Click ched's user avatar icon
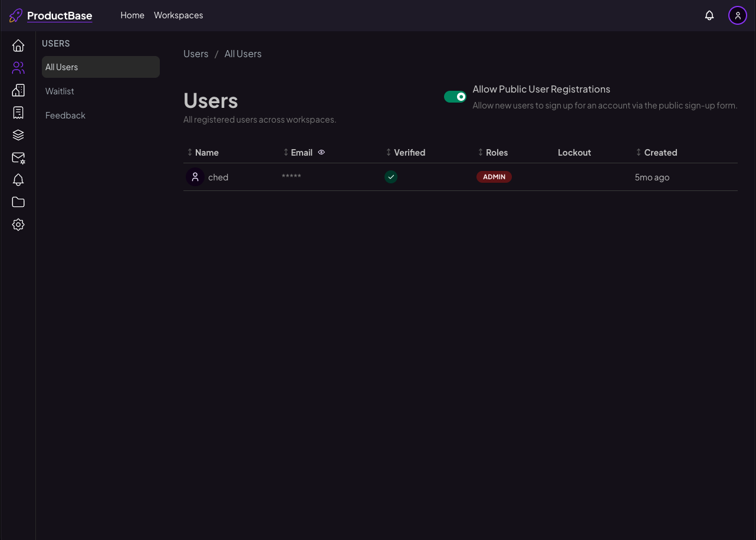 click(195, 177)
